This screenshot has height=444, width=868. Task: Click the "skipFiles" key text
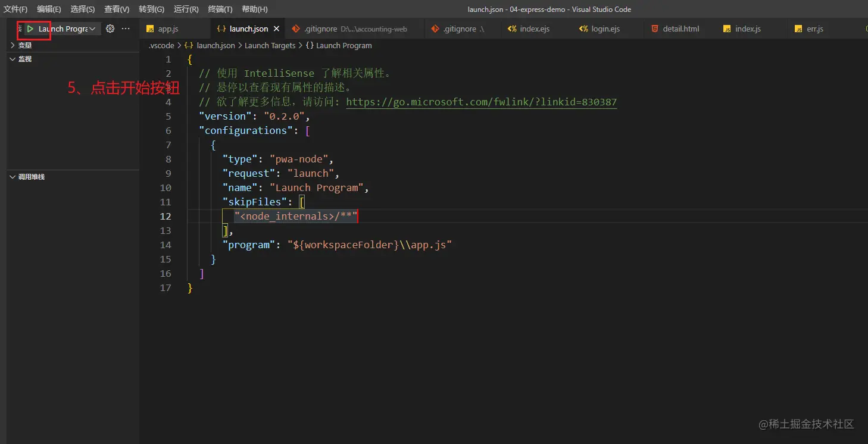pos(255,202)
